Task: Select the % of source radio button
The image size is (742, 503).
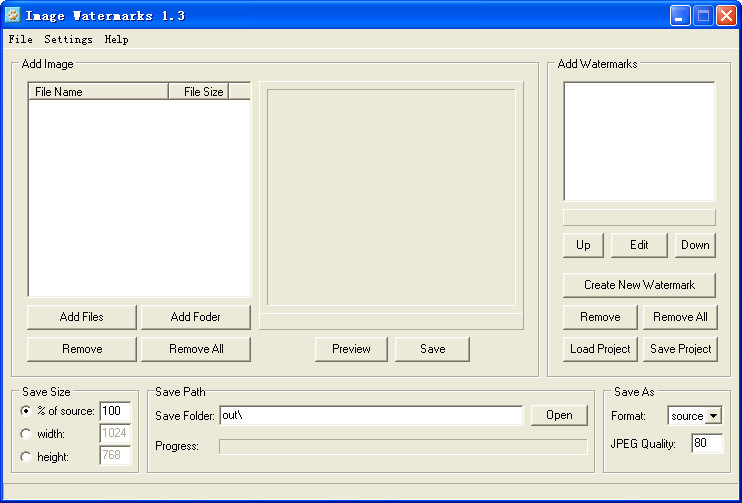Action: pos(26,411)
